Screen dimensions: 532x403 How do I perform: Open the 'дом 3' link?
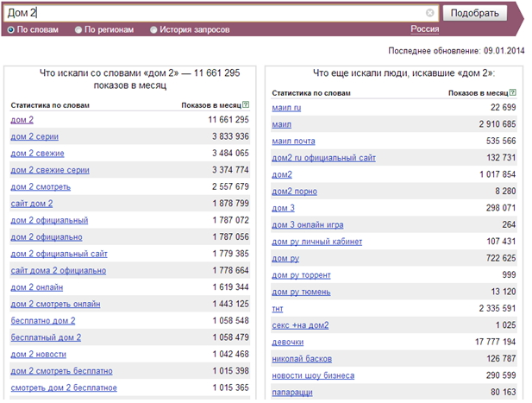point(284,208)
